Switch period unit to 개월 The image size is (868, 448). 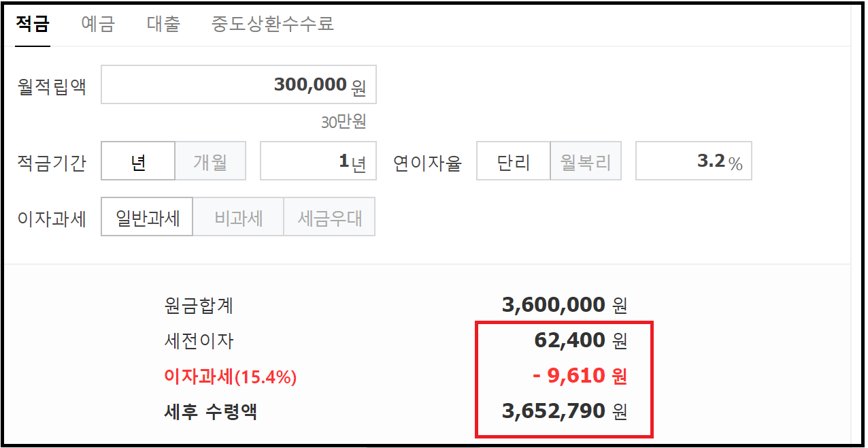tap(210, 161)
